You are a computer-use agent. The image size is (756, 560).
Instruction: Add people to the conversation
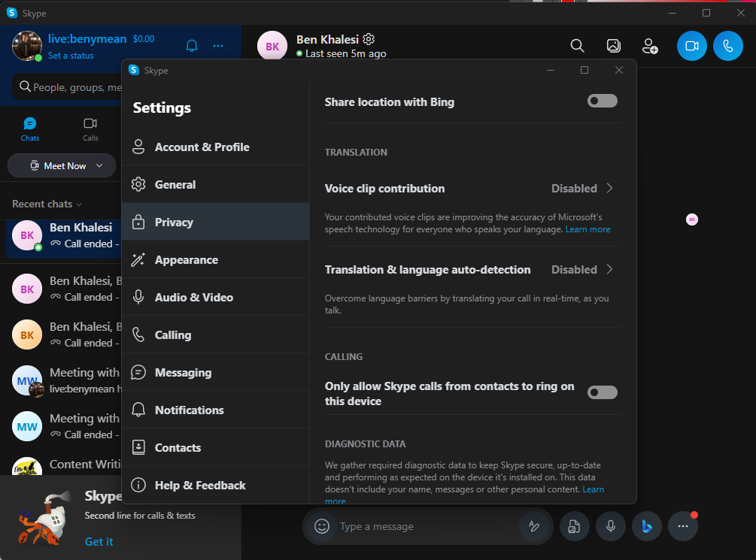pyautogui.click(x=650, y=46)
